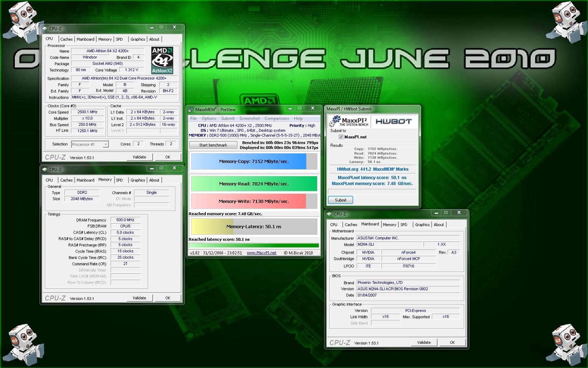The height and width of the screenshot is (368, 588).
Task: Click the empty field above Submit button
Action: 373,192
